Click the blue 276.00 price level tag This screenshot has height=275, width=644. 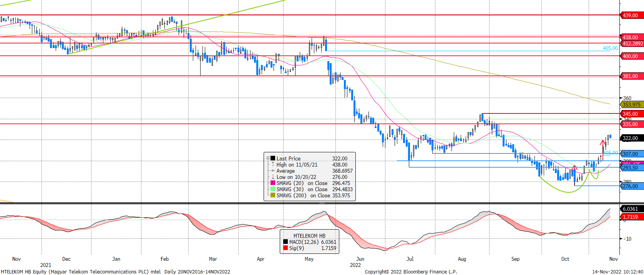tap(632, 186)
